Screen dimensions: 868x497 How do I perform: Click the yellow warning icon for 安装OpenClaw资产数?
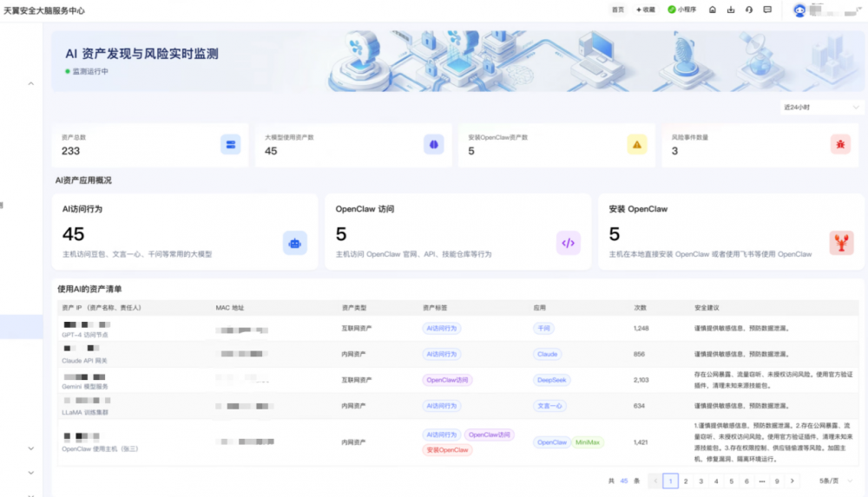point(637,145)
